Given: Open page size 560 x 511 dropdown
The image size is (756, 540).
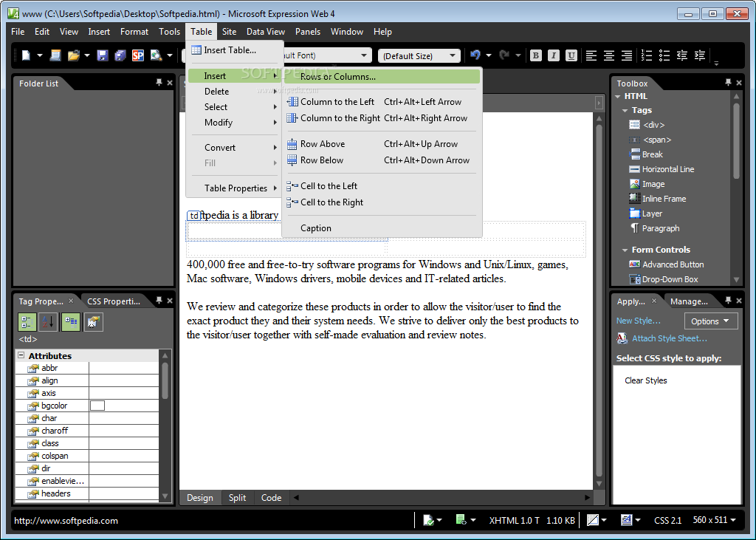Looking at the screenshot, I should click(x=715, y=520).
